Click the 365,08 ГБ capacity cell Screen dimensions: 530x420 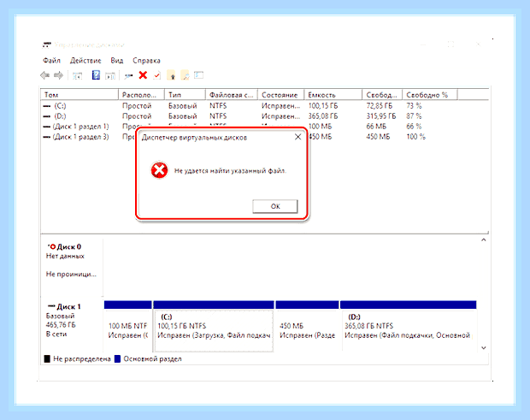pyautogui.click(x=323, y=116)
